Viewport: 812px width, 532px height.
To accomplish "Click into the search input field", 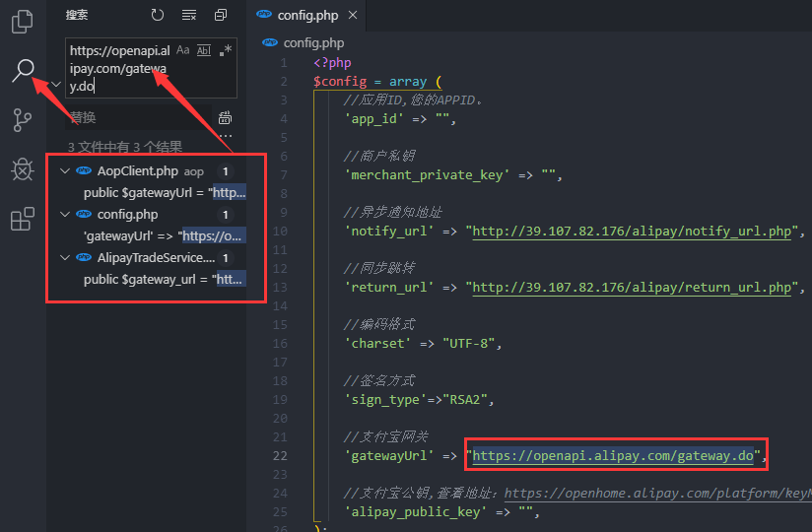I will (151, 68).
